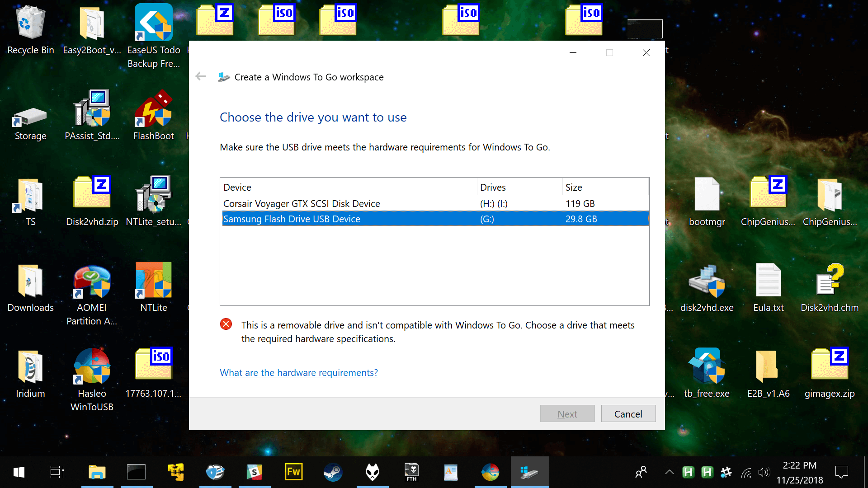The height and width of the screenshot is (488, 868).
Task: Select the first ChipGenius zip archive
Action: click(x=768, y=202)
